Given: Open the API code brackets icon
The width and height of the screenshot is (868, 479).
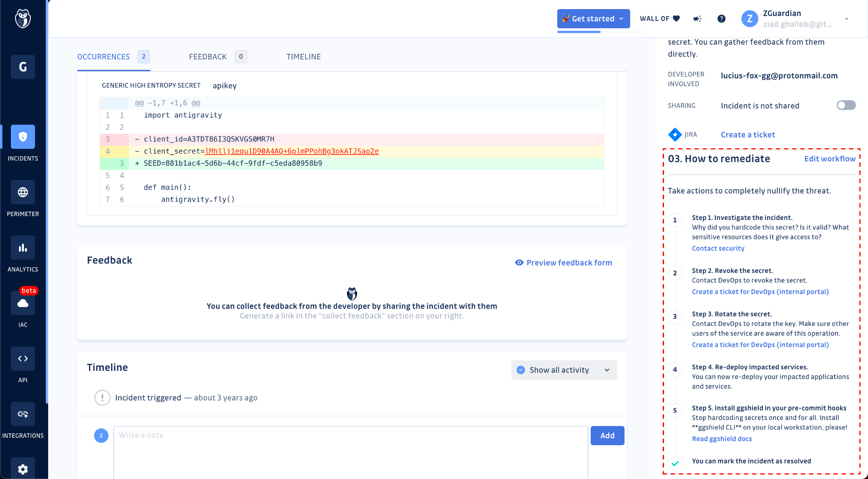Looking at the screenshot, I should coord(23,358).
